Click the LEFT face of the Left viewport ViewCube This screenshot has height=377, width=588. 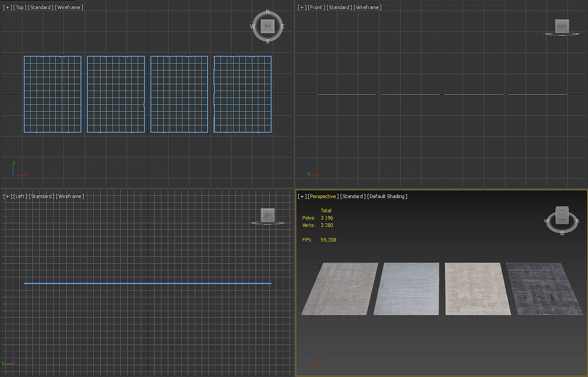pyautogui.click(x=267, y=215)
